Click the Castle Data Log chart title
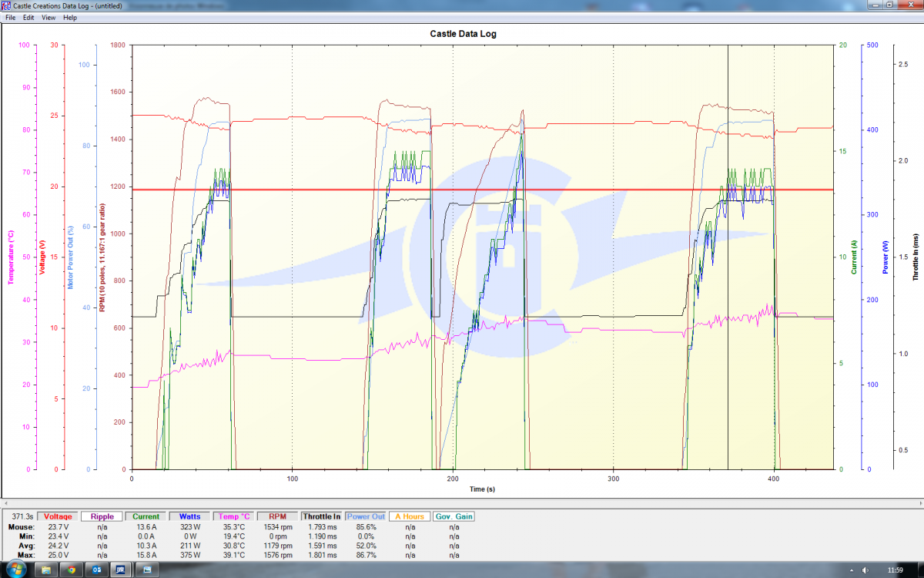The width and height of the screenshot is (924, 578). point(463,34)
